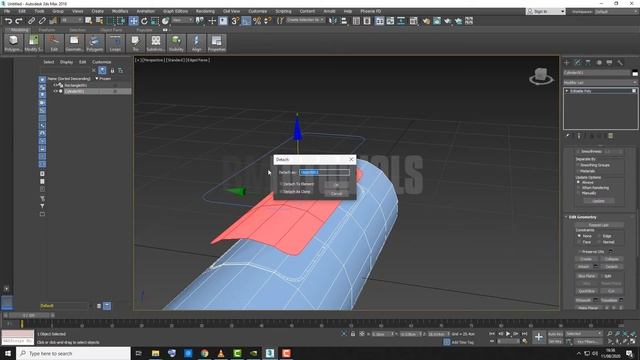Select the Always update option
The height and width of the screenshot is (360, 640).
(x=578, y=182)
